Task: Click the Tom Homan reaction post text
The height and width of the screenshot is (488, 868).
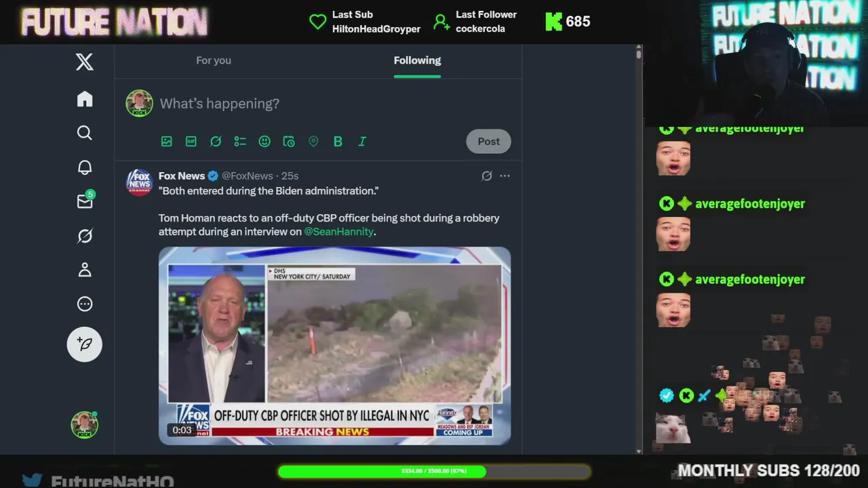Action: tap(329, 225)
